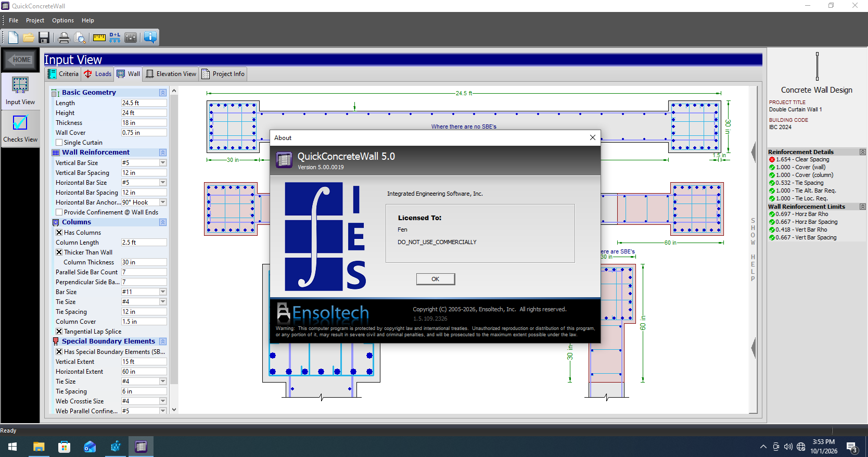Open Microsoft Store from the taskbar
868x457 pixels.
[64, 447]
